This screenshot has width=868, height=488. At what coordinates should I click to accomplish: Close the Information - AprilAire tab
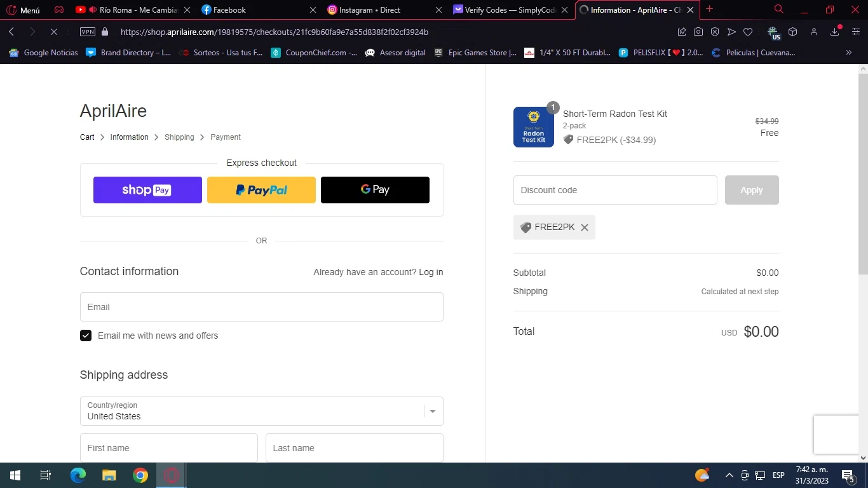tap(690, 10)
